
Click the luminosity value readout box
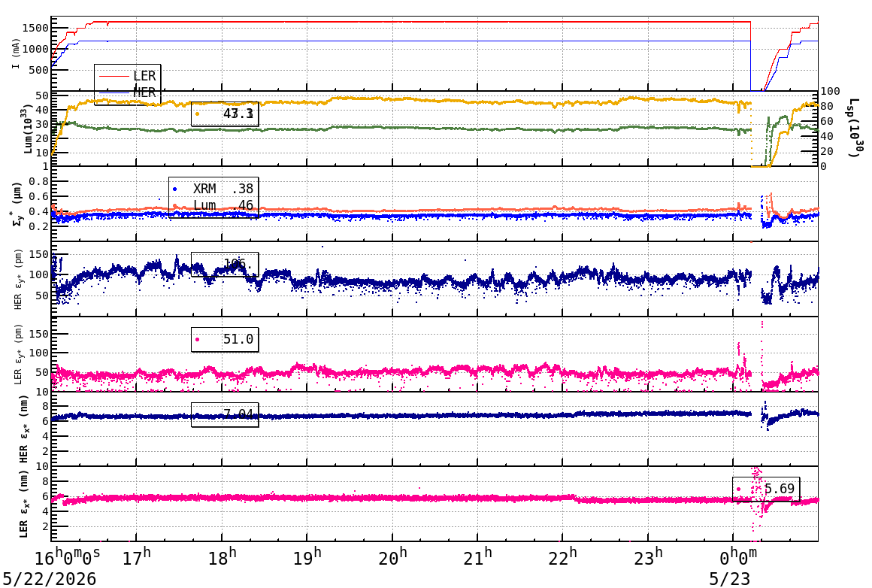(225, 114)
